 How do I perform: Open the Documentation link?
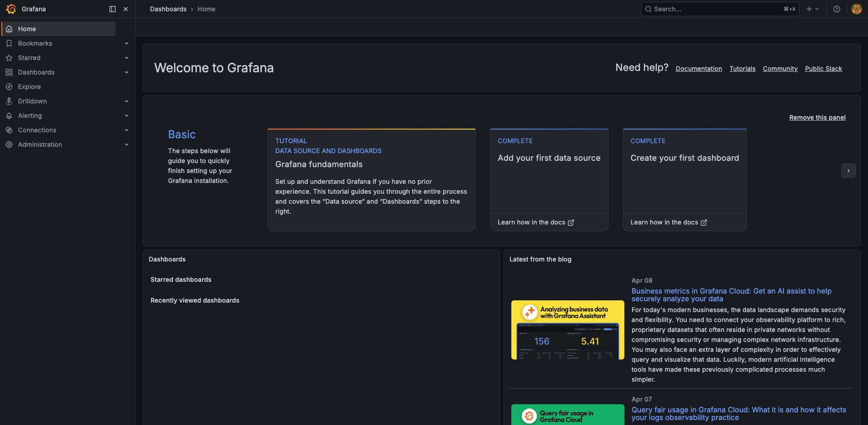(699, 69)
